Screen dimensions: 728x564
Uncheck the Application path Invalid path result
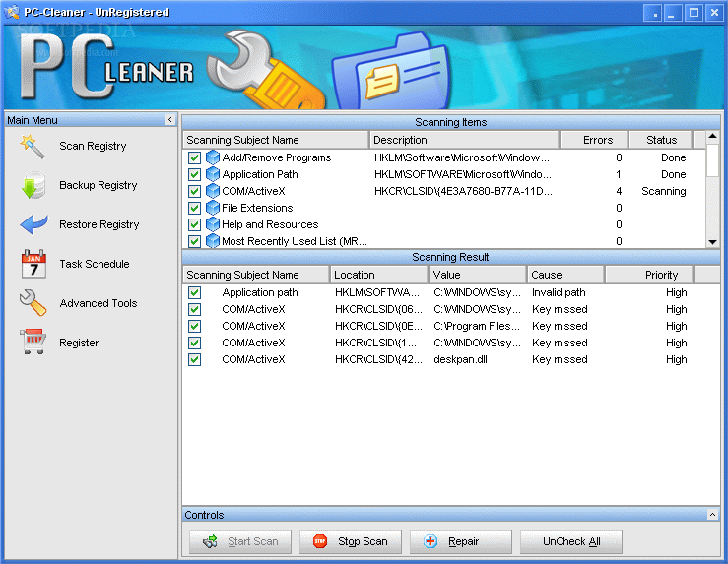pos(194,292)
